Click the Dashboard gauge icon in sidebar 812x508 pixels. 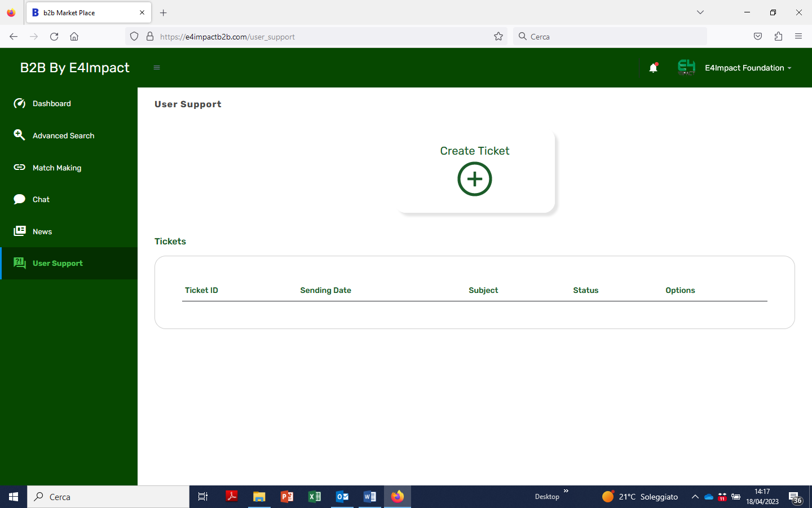point(20,103)
